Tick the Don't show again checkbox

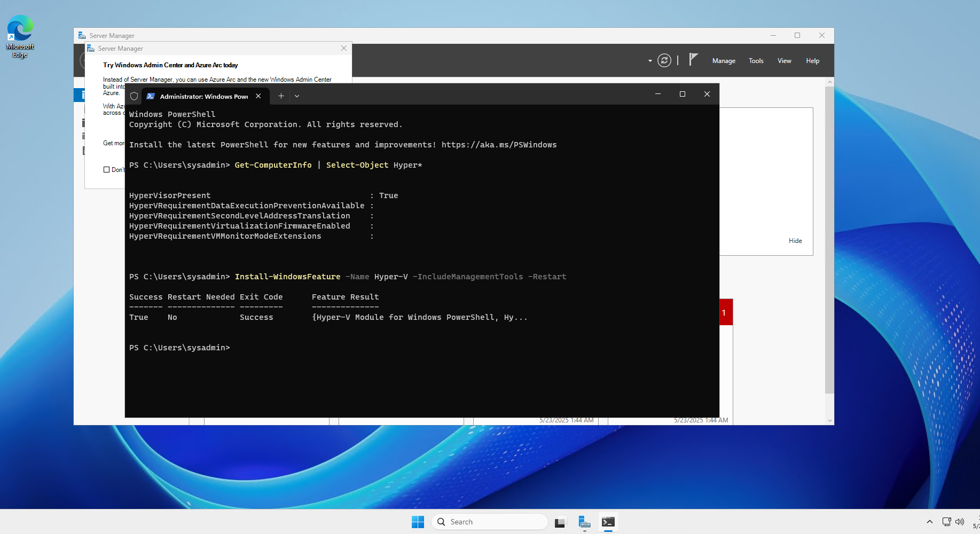(106, 170)
